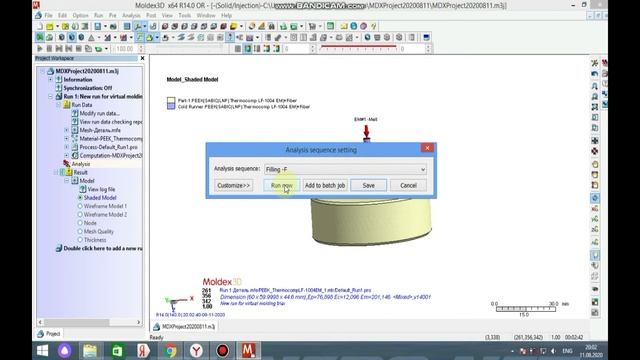The width and height of the screenshot is (640, 360).
Task: Select the Shaded Model radio button
Action: [80, 198]
